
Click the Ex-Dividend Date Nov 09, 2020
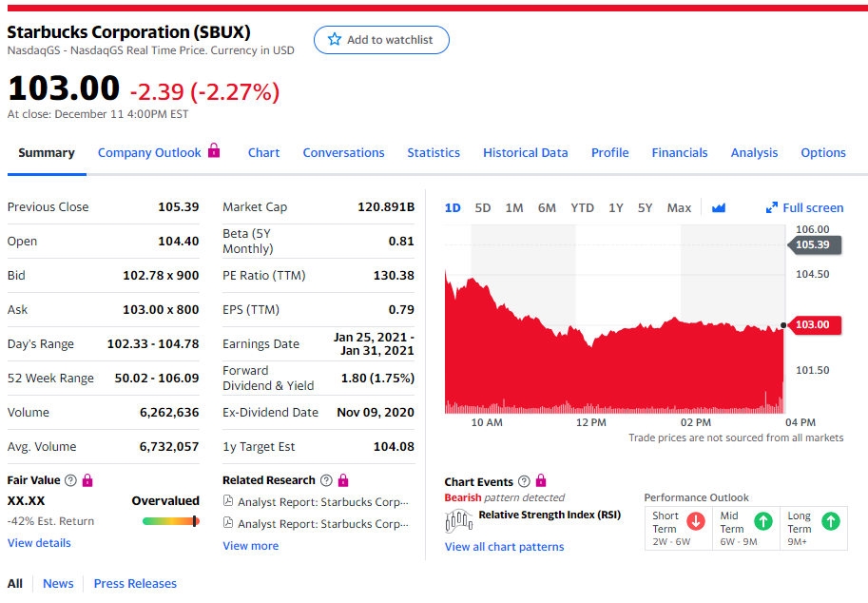click(376, 412)
